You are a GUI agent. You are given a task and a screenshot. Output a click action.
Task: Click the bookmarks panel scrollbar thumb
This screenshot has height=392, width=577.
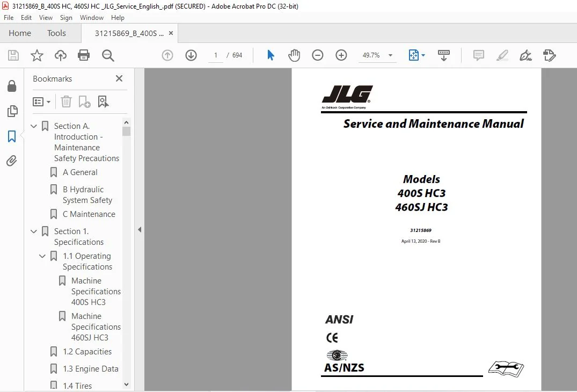[x=126, y=132]
